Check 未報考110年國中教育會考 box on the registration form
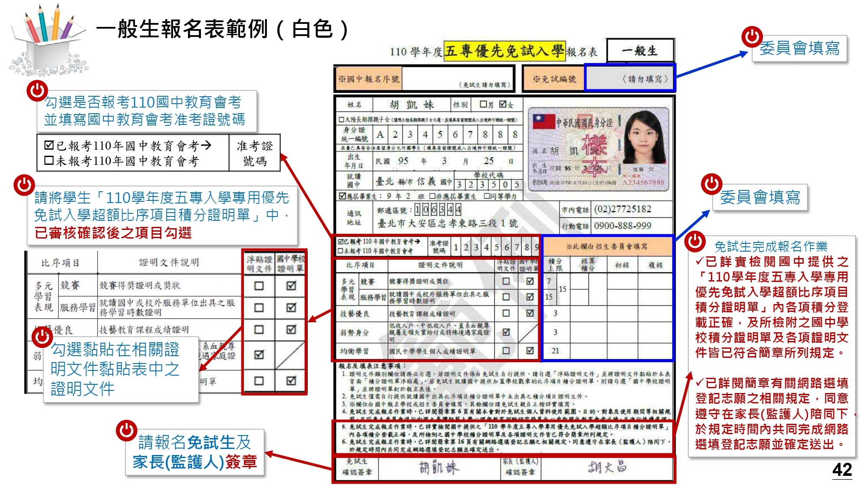 point(341,251)
